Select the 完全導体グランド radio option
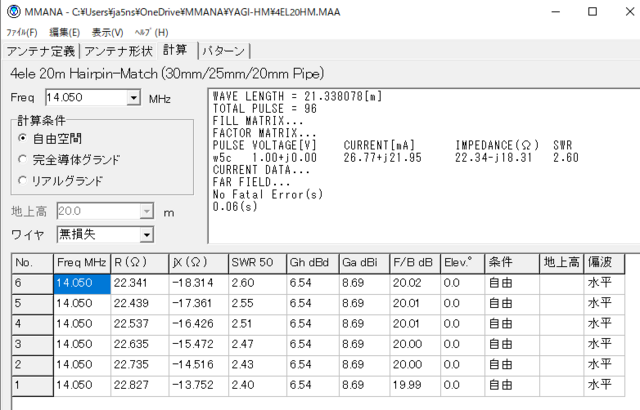 (x=24, y=159)
